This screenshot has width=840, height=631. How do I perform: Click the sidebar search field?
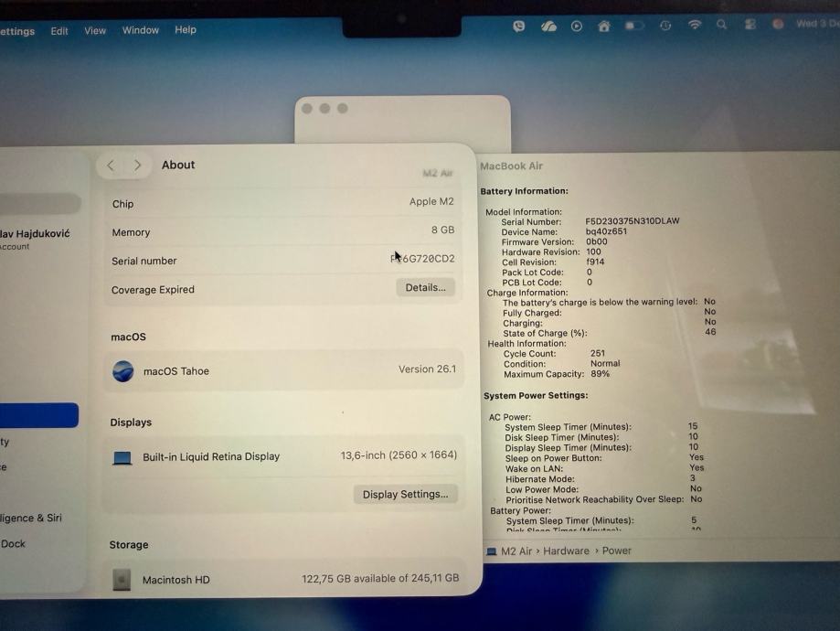(40, 204)
